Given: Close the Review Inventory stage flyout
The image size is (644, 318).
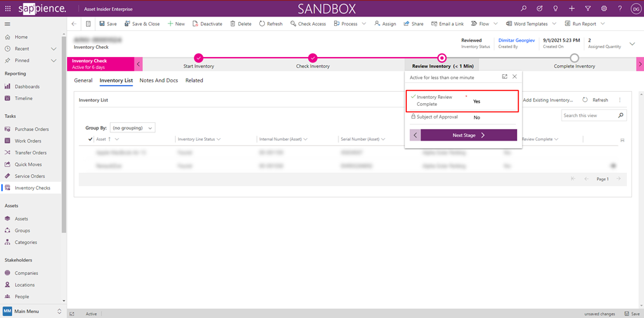Looking at the screenshot, I should point(515,77).
